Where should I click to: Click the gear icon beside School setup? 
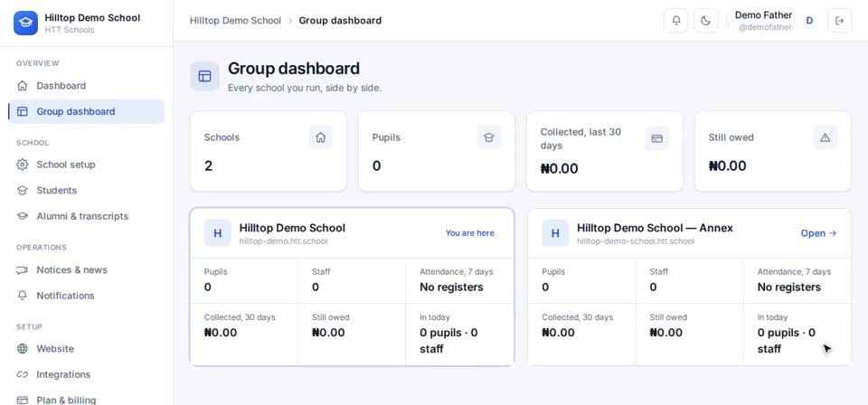coord(22,165)
